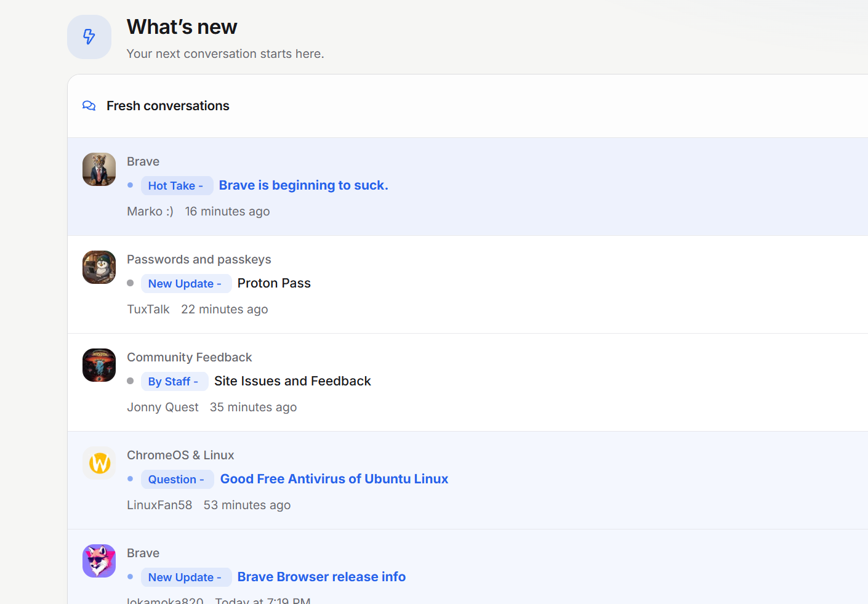Go to Brave forum above Brave Browser release info
The width and height of the screenshot is (868, 604).
(143, 553)
